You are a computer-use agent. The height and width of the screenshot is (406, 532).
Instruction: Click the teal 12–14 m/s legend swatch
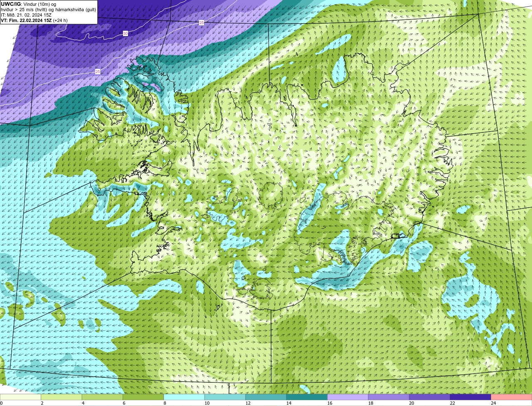tap(266, 397)
